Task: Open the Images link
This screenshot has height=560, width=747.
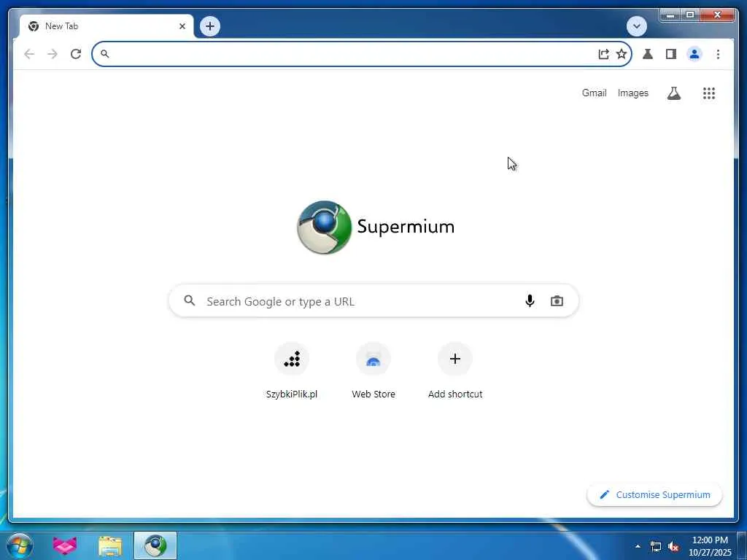Action: (x=632, y=93)
